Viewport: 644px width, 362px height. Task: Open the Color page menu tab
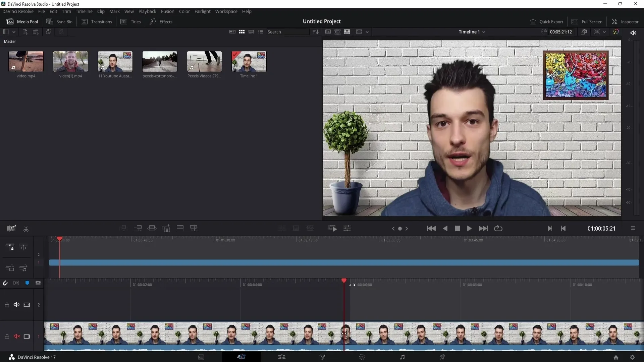pyautogui.click(x=361, y=357)
